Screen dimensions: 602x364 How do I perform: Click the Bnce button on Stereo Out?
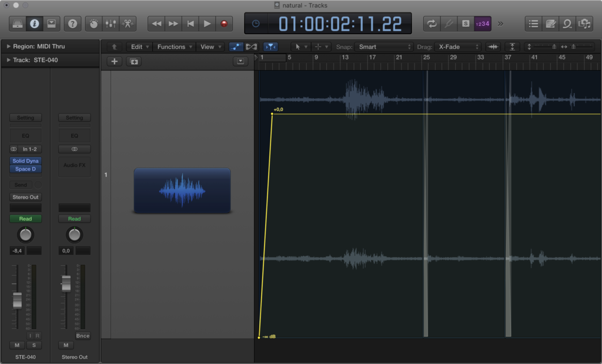pos(83,336)
